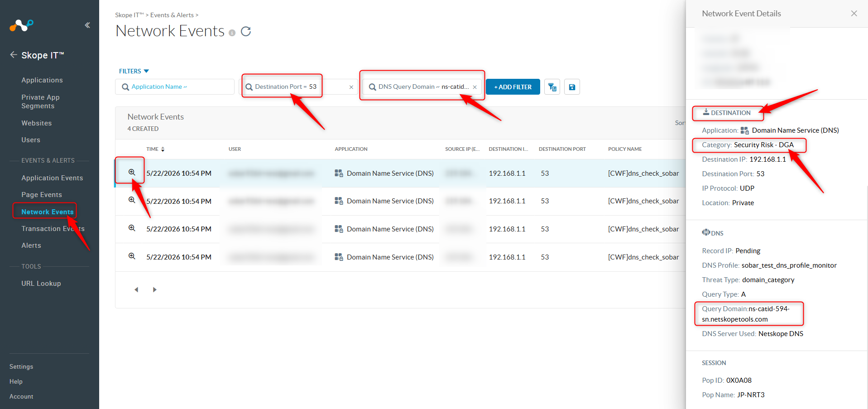Click the info icon next to Network Events title
The height and width of the screenshot is (409, 868).
pos(232,33)
